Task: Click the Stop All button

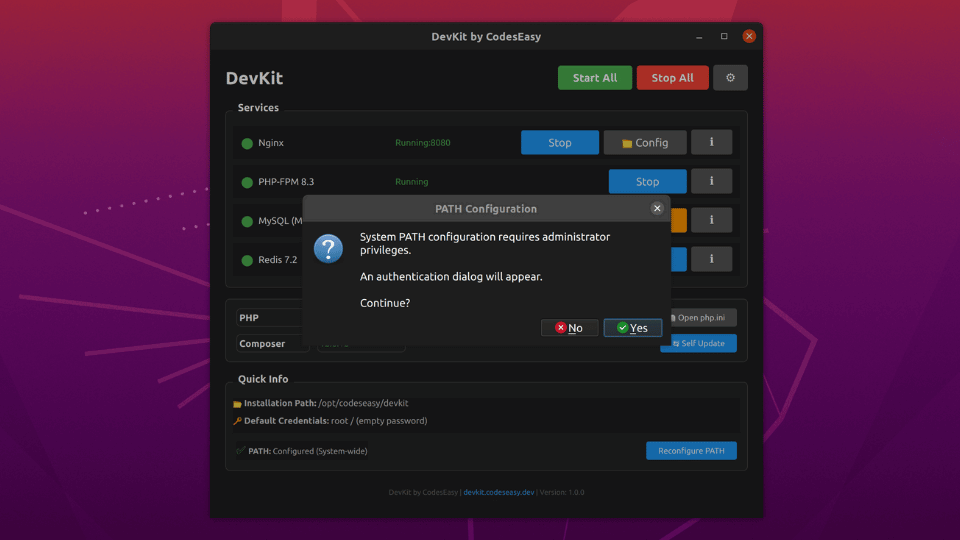Action: [672, 78]
